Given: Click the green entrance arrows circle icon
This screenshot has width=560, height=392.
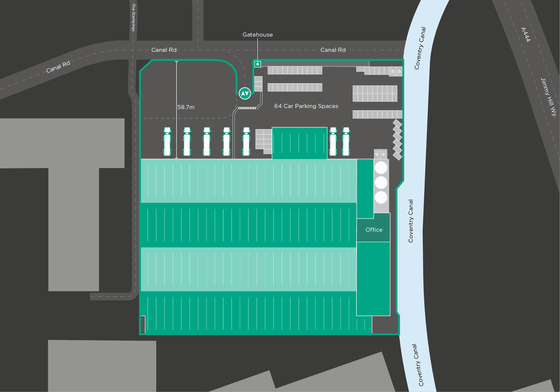Looking at the screenshot, I should [245, 93].
